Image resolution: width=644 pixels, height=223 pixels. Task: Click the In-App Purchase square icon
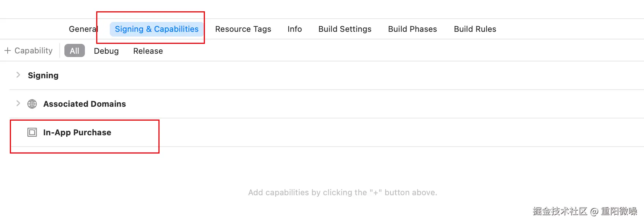[x=32, y=132]
